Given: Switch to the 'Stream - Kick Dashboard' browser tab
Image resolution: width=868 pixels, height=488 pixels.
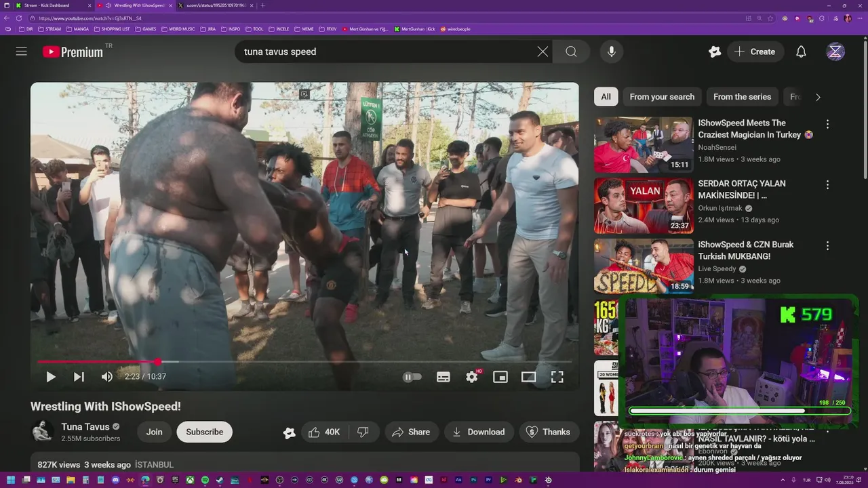Looking at the screenshot, I should pos(52,5).
